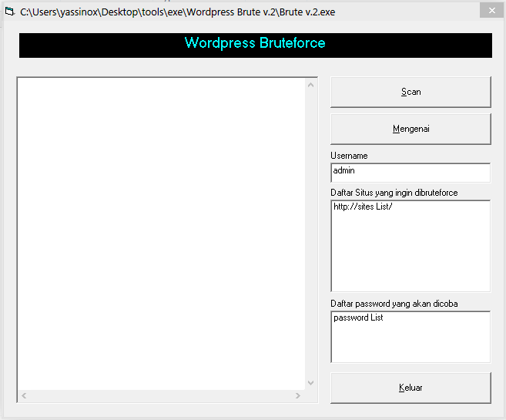506x420 pixels.
Task: Click the up arrow of the results scrollbar
Action: pos(311,85)
